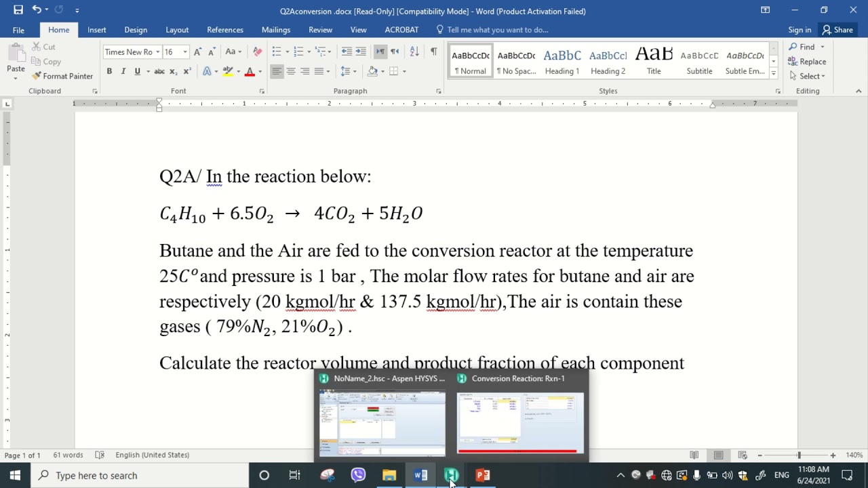
Task: Expand numbered list options
Action: tap(309, 52)
